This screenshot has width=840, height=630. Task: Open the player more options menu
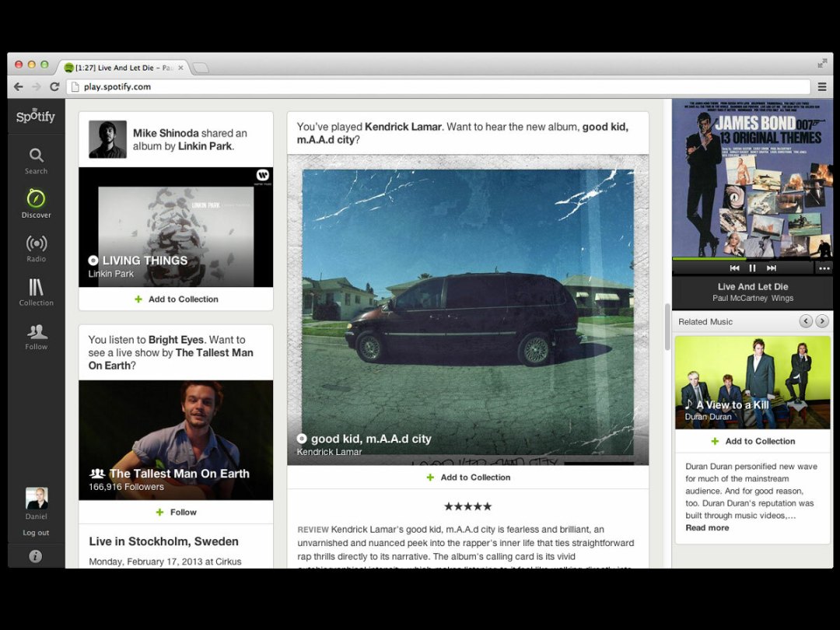(824, 268)
